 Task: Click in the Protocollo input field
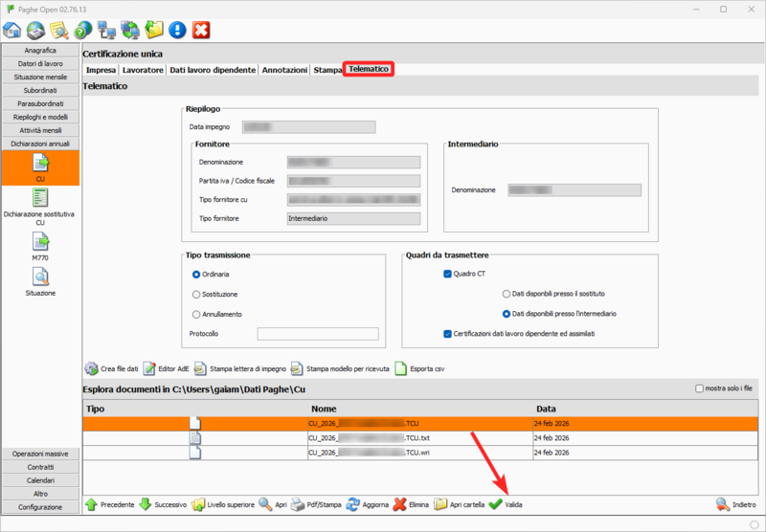317,334
